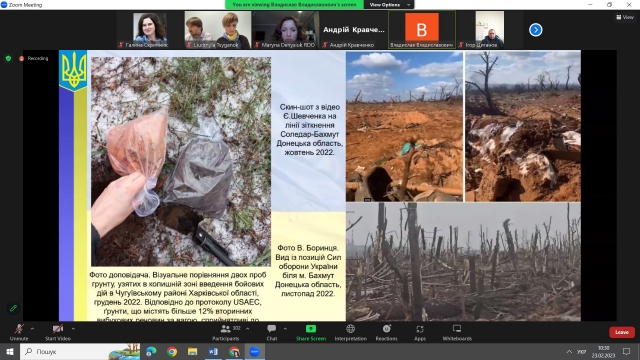Click the green Share Screen icon
Screen dimensions: 640x360
pos(311,329)
